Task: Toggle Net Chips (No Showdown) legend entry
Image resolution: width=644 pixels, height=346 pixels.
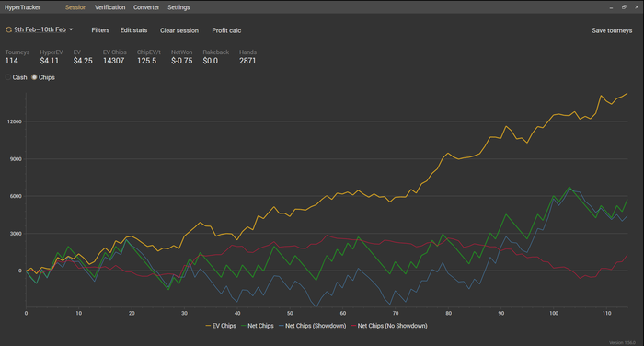Action: coord(389,326)
